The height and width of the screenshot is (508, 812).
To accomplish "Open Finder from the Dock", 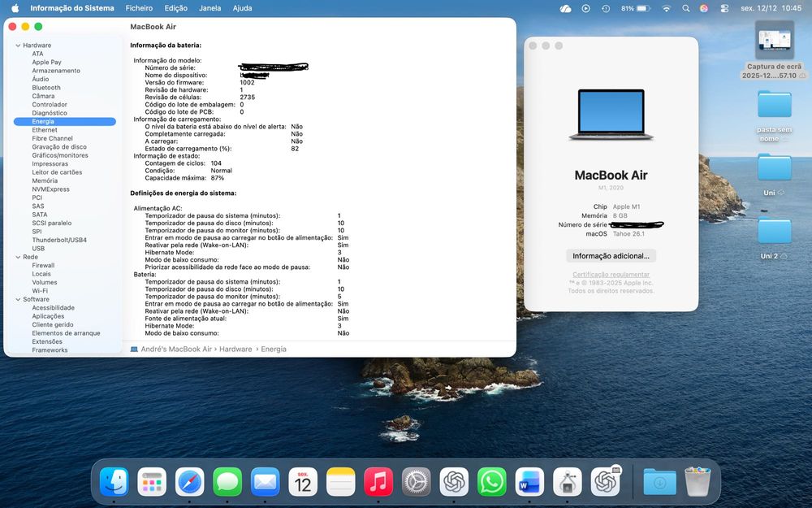I will click(114, 481).
